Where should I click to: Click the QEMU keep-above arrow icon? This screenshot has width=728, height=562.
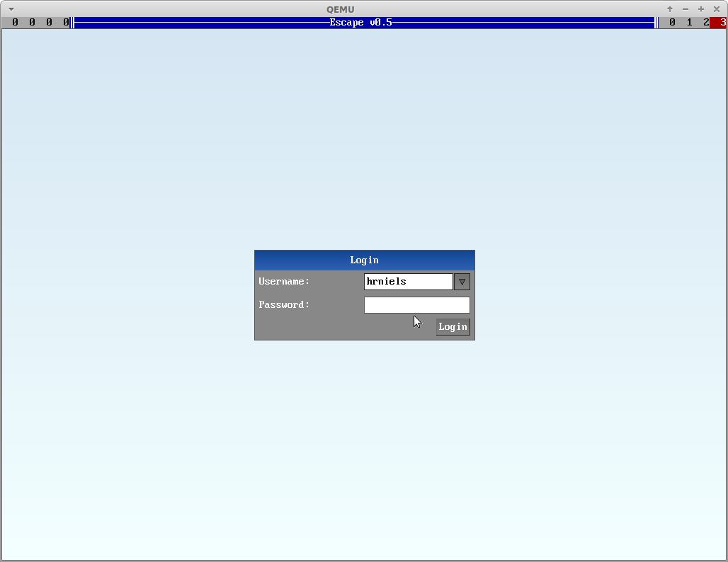pos(670,9)
